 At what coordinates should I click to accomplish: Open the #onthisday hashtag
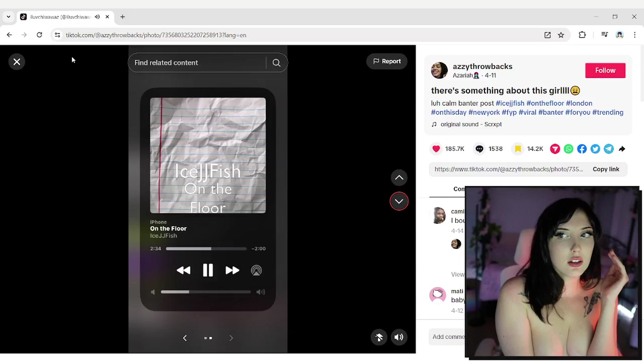448,112
